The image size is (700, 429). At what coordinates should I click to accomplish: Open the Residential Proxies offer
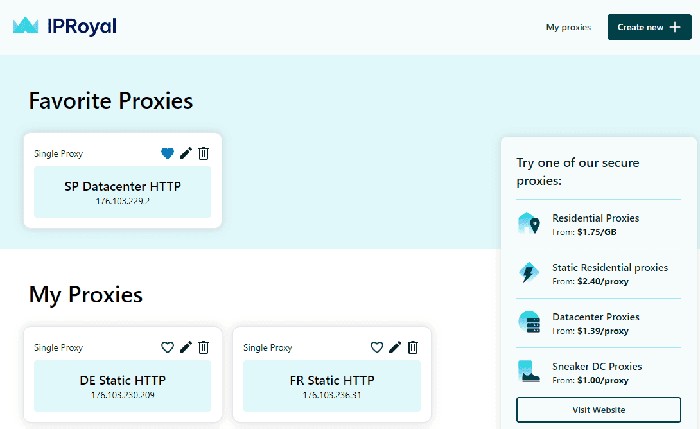595,223
